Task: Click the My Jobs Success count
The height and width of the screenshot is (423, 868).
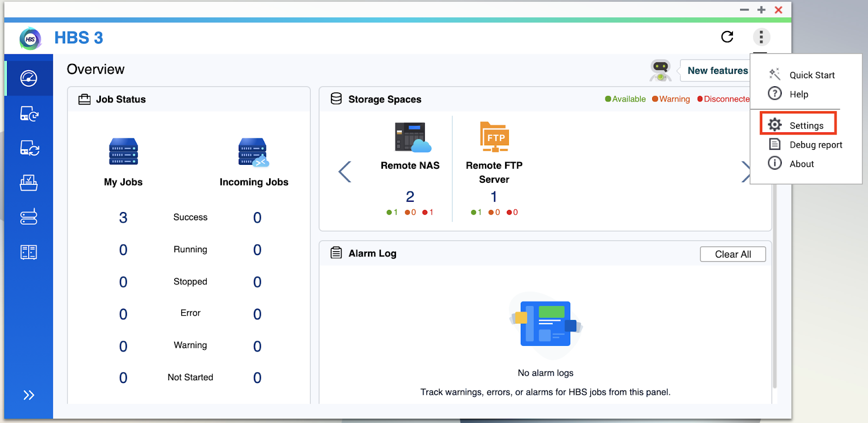Action: point(123,217)
